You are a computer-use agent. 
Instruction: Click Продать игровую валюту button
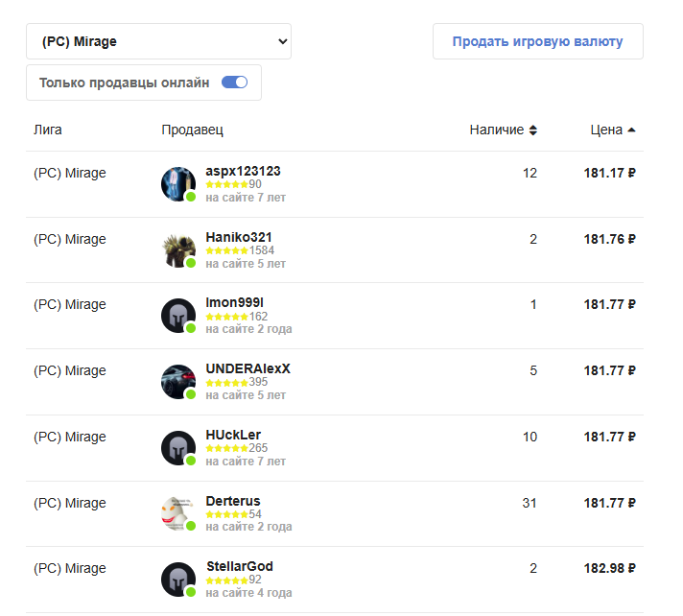(x=537, y=41)
